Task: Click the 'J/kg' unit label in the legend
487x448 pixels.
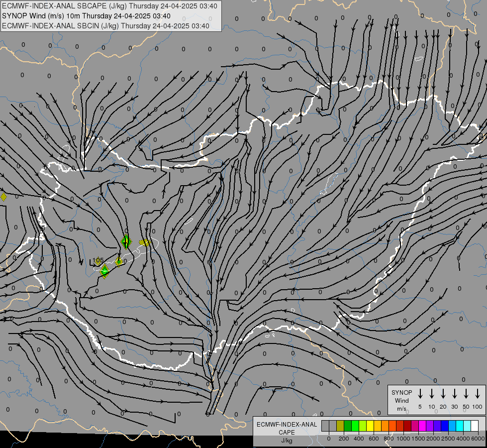Action: pyautogui.click(x=287, y=441)
